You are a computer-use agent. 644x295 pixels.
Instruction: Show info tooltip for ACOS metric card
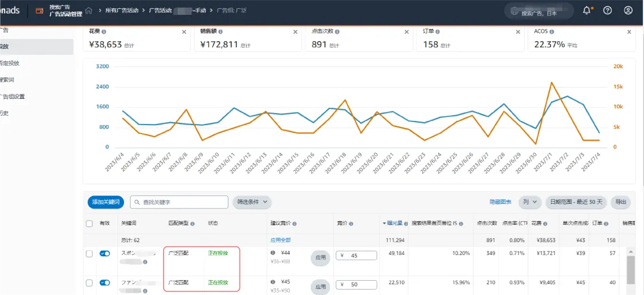pos(552,32)
